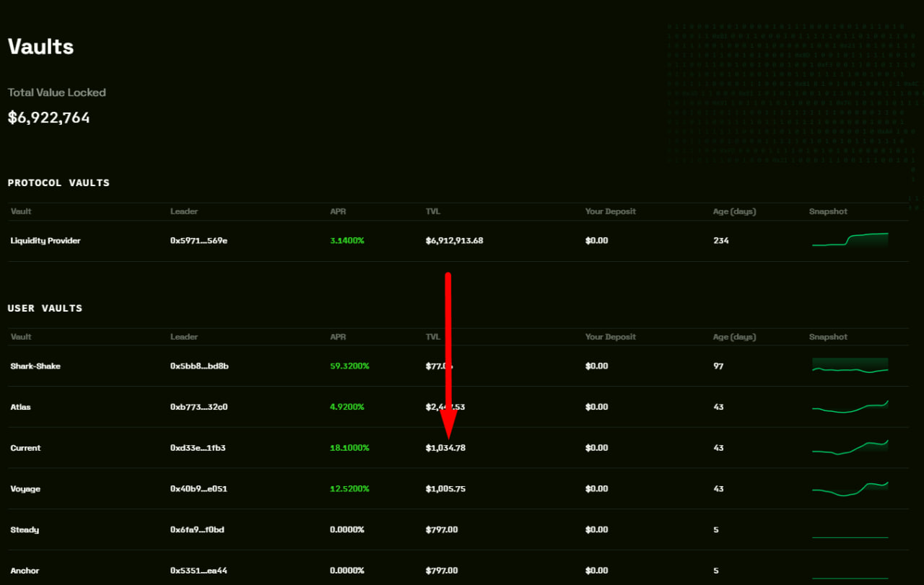The height and width of the screenshot is (585, 924).
Task: Click the $0.00 deposit in Current row
Action: pyautogui.click(x=597, y=448)
